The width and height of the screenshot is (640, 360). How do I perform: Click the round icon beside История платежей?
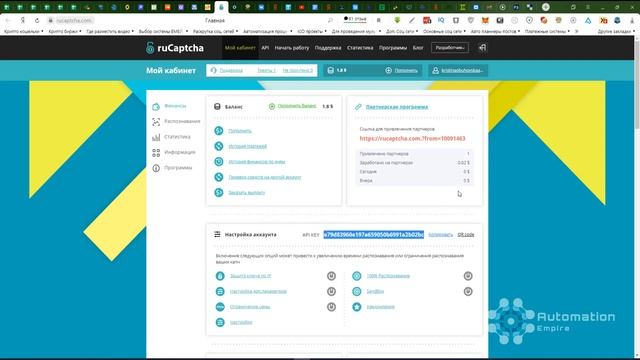point(219,146)
